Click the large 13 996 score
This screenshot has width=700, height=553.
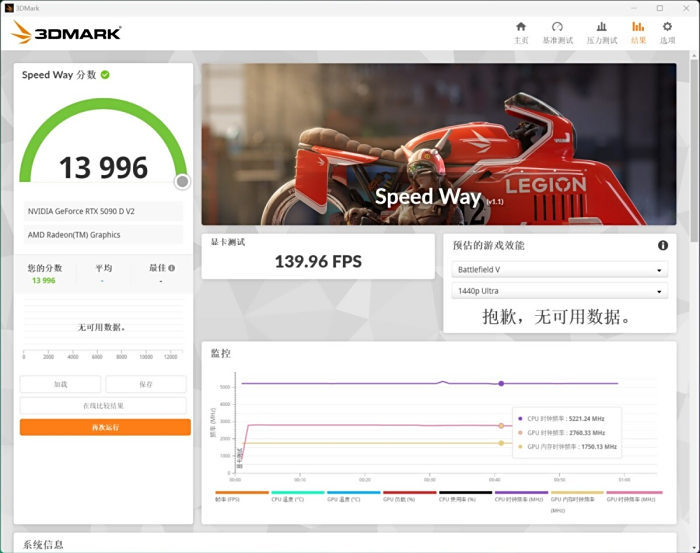click(103, 168)
